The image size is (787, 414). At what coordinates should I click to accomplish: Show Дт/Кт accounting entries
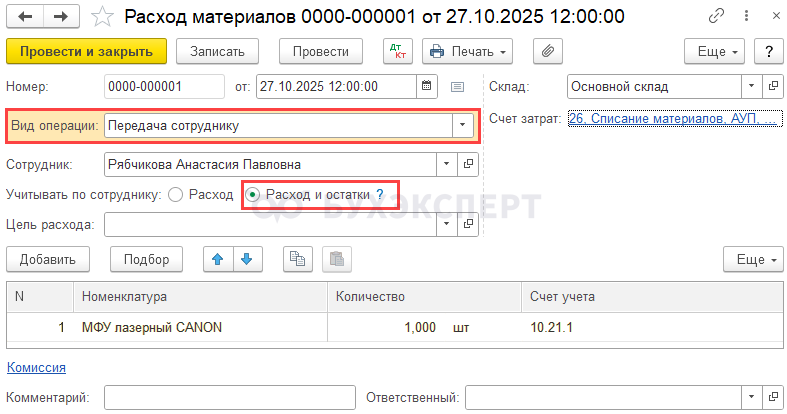click(x=398, y=51)
